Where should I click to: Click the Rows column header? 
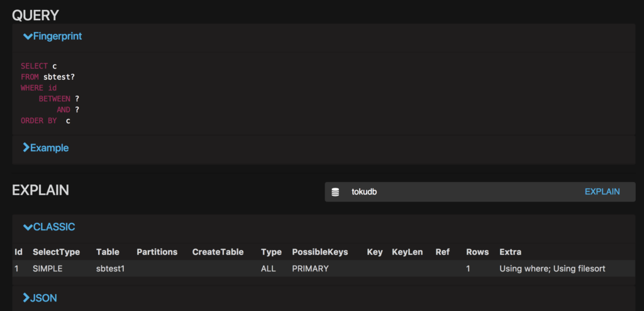(477, 252)
